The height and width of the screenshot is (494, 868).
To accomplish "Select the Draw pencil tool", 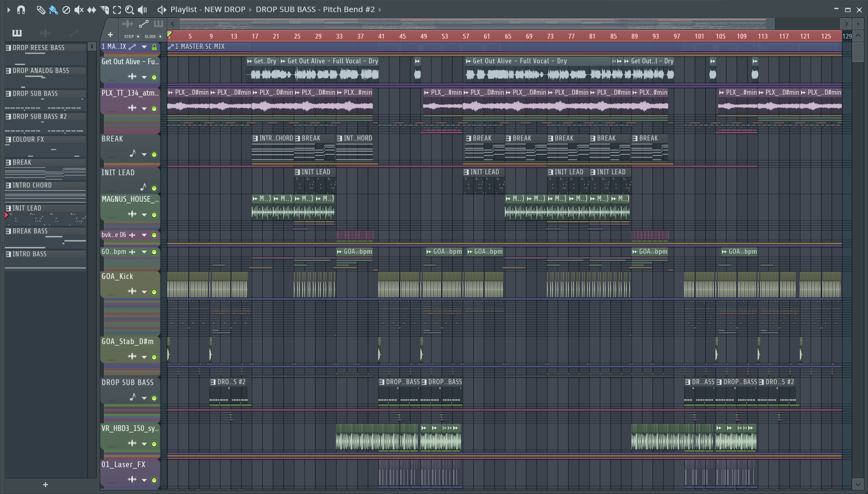I will click(41, 10).
